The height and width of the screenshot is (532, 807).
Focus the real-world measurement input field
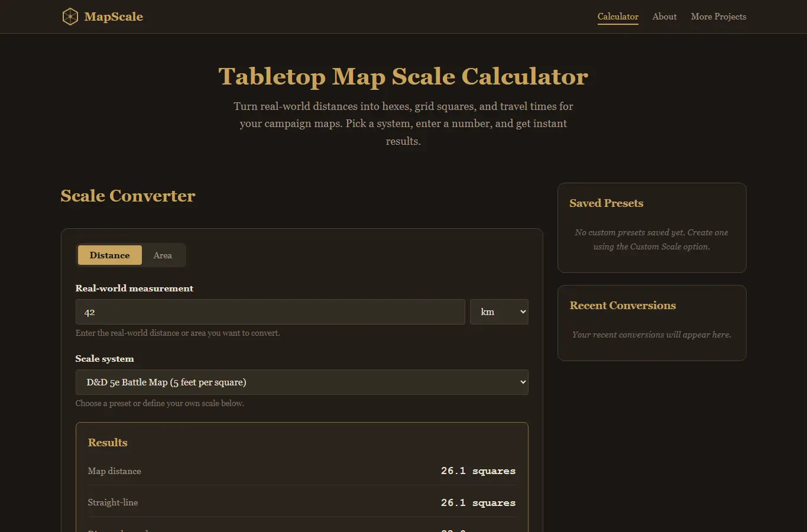pyautogui.click(x=270, y=312)
